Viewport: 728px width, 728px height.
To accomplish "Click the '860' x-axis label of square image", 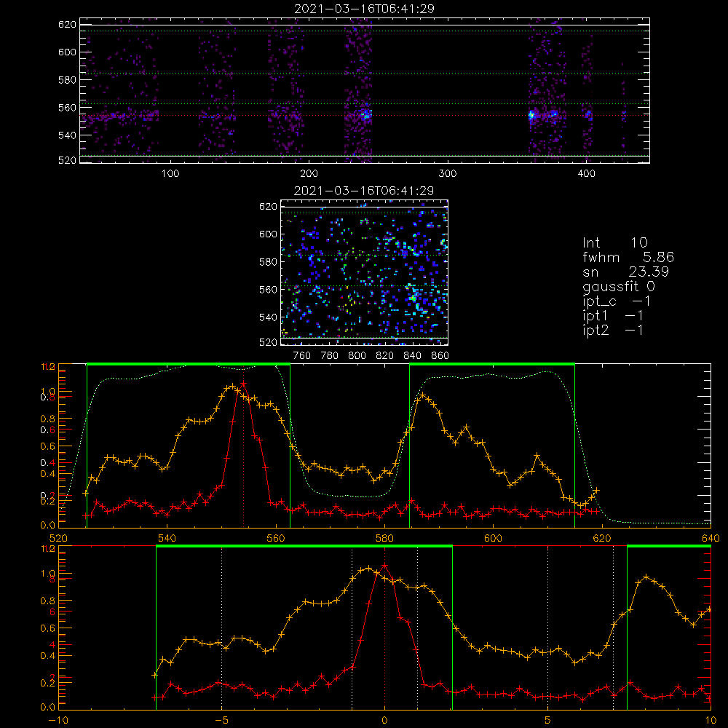I will click(440, 356).
